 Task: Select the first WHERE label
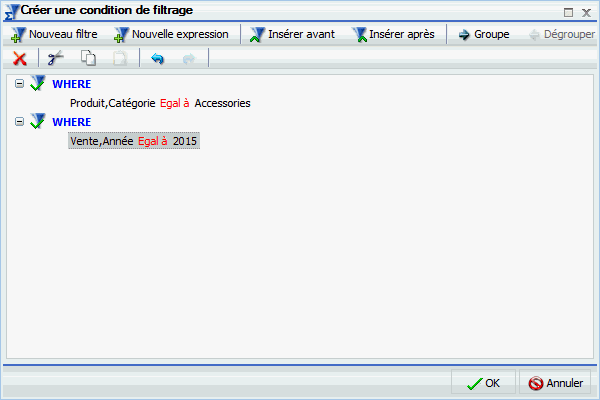pyautogui.click(x=72, y=84)
